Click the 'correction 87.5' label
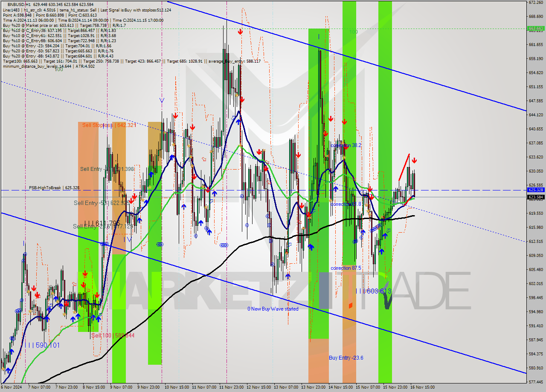This screenshot has height=392, width=546. click(x=346, y=268)
